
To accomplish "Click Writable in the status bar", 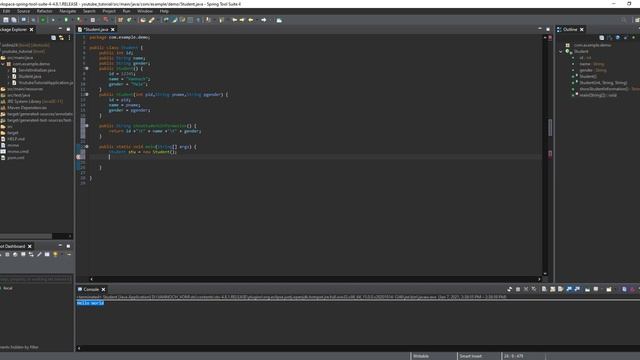I will [x=421, y=356].
